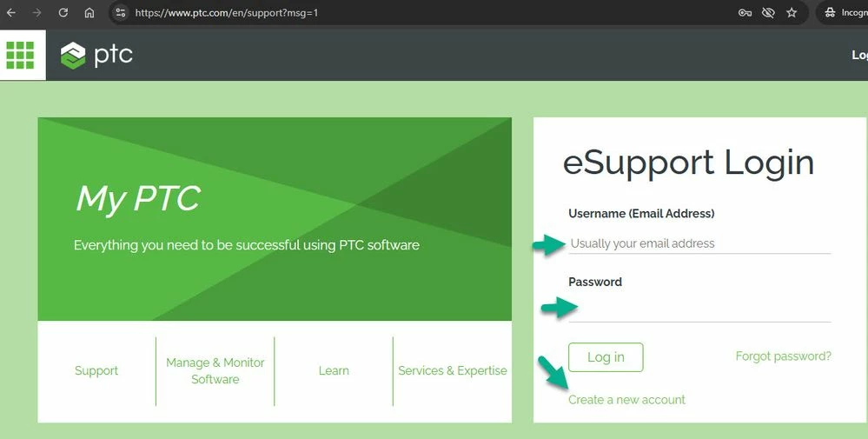The height and width of the screenshot is (439, 868).
Task: Open Manage & Monitor Software link
Action: coord(215,371)
